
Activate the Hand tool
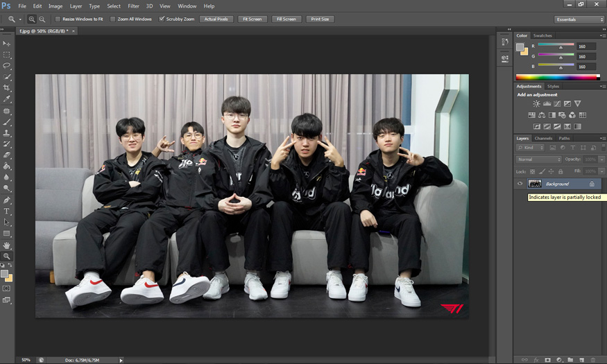coord(7,245)
